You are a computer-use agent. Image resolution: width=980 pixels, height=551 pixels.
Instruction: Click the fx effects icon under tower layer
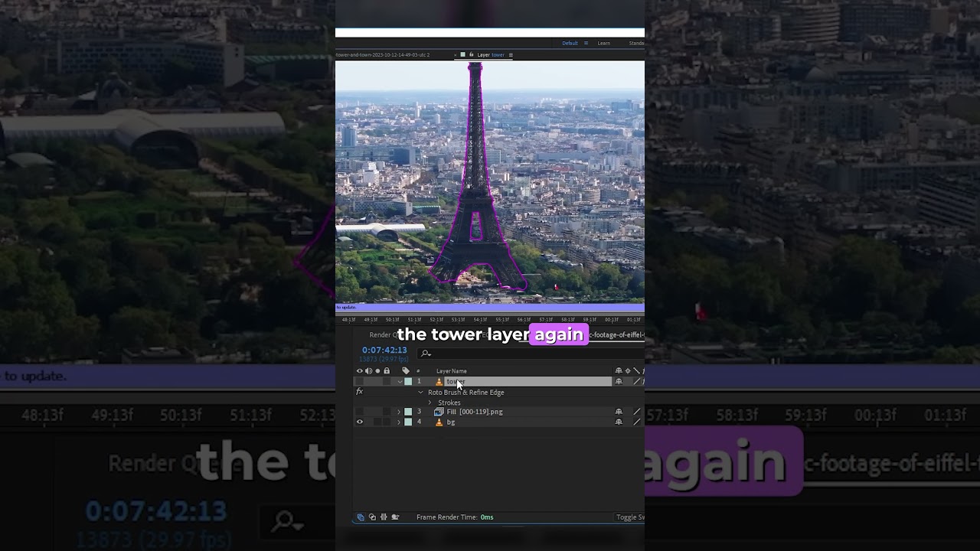click(359, 392)
